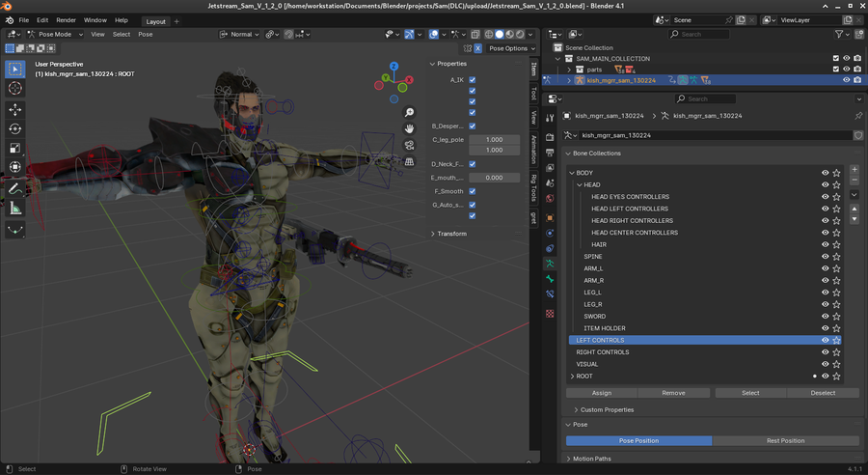Open the Render properties tab icon
The height and width of the screenshot is (475, 868).
point(550,137)
